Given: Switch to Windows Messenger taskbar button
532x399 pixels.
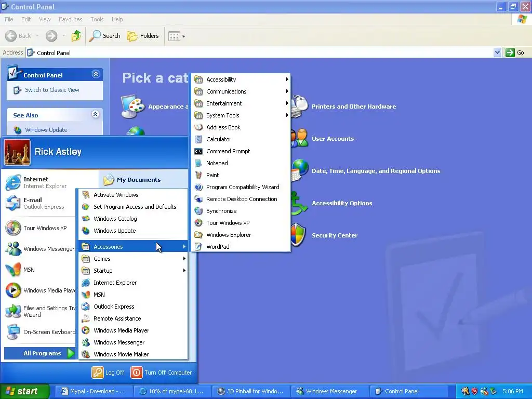Looking at the screenshot, I should (329, 391).
